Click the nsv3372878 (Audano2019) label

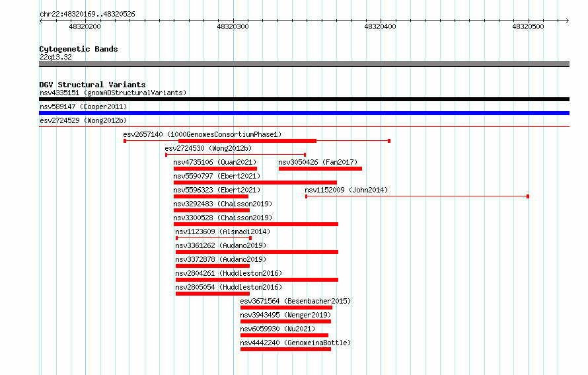(x=221, y=259)
